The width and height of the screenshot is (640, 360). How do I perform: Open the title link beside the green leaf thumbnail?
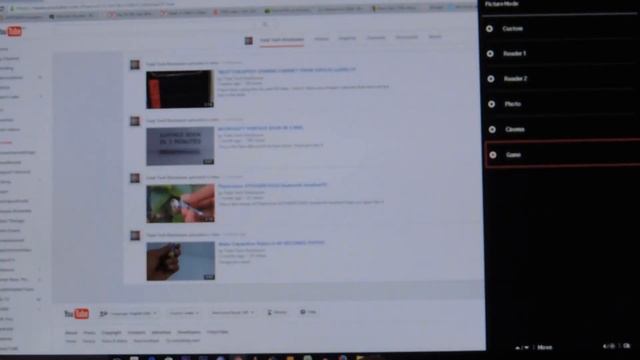click(x=272, y=185)
